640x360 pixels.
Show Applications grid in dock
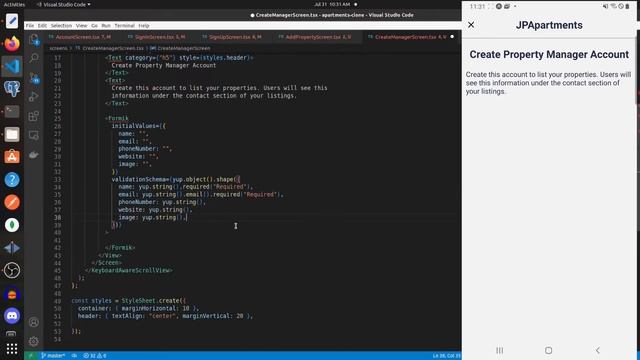tap(12, 348)
